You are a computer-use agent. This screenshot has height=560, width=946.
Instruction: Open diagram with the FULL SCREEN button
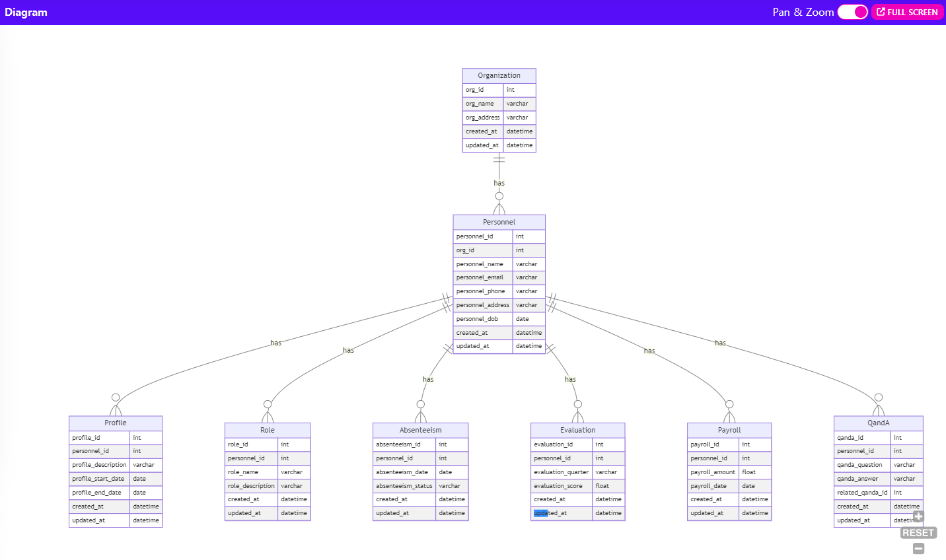tap(907, 12)
